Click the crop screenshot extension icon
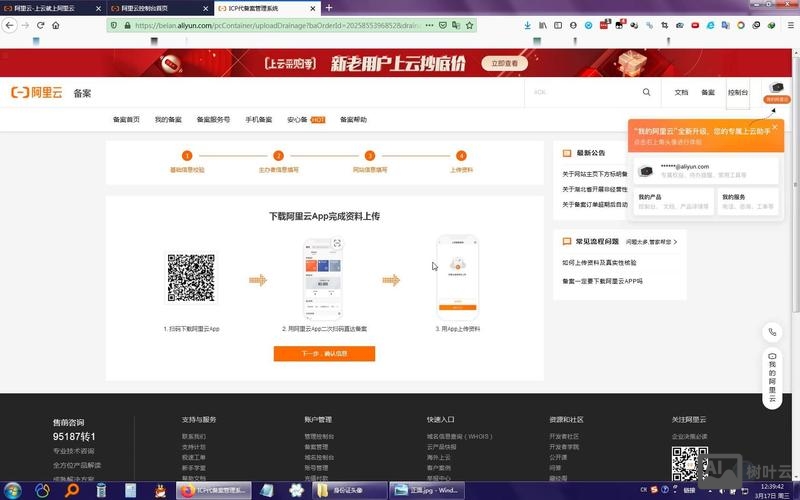Image resolution: width=800 pixels, height=500 pixels. (664, 25)
